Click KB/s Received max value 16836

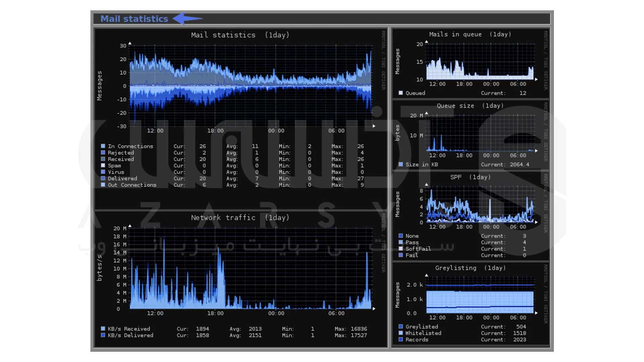point(359,329)
